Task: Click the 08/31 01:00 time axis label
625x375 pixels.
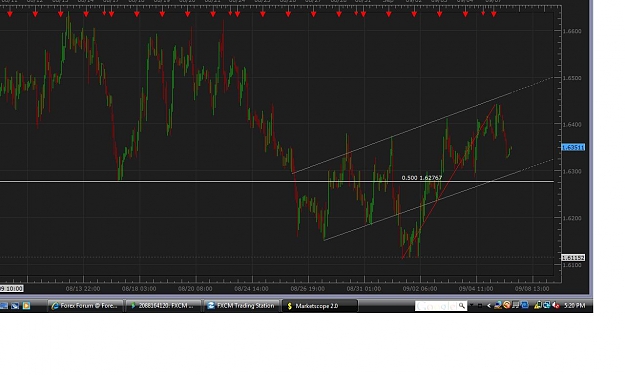Action: [364, 289]
